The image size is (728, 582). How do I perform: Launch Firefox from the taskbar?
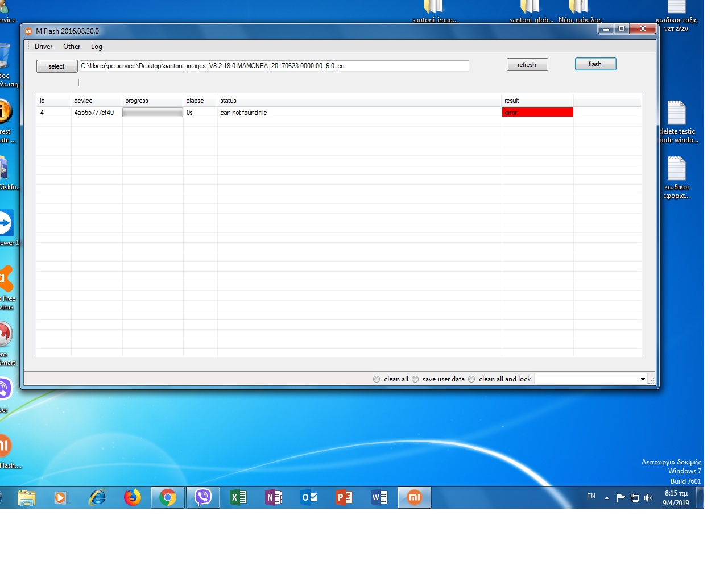133,498
